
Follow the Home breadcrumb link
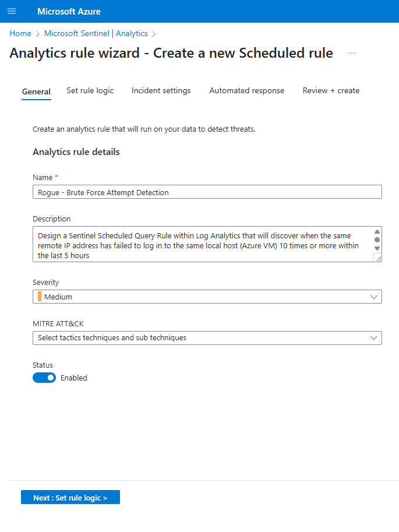click(x=20, y=34)
